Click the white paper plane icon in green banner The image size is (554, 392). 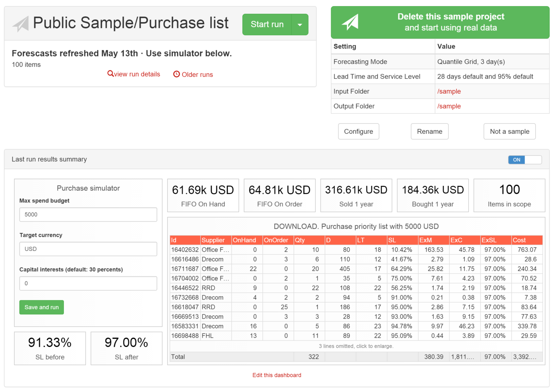point(350,22)
